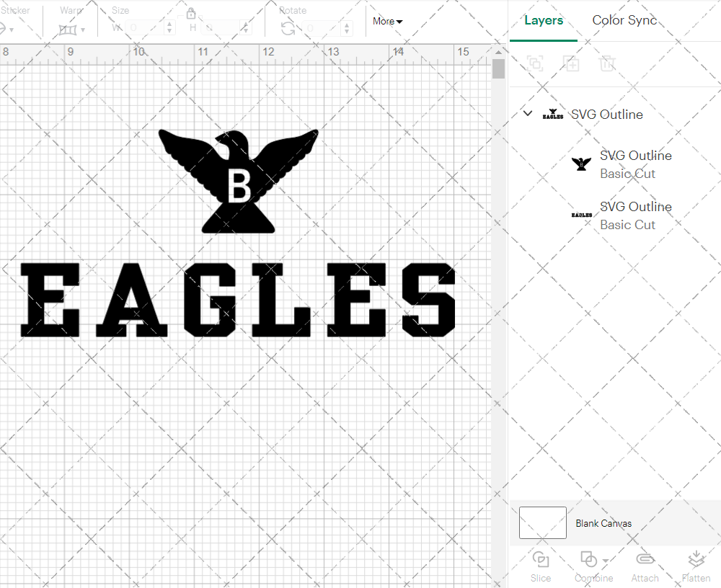Increase width using the W stepper arrow
The image size is (721, 588).
pos(169,24)
